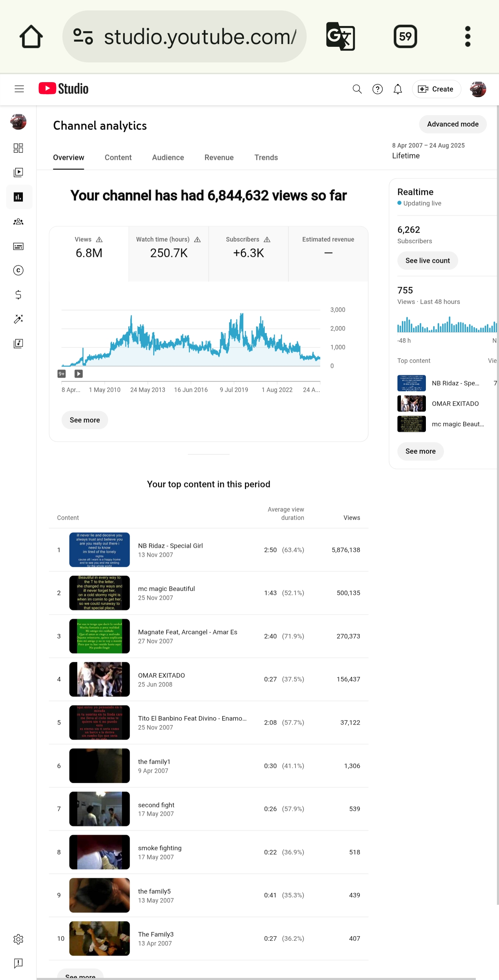
Task: Click the YouTube Studio logo
Action: click(63, 89)
